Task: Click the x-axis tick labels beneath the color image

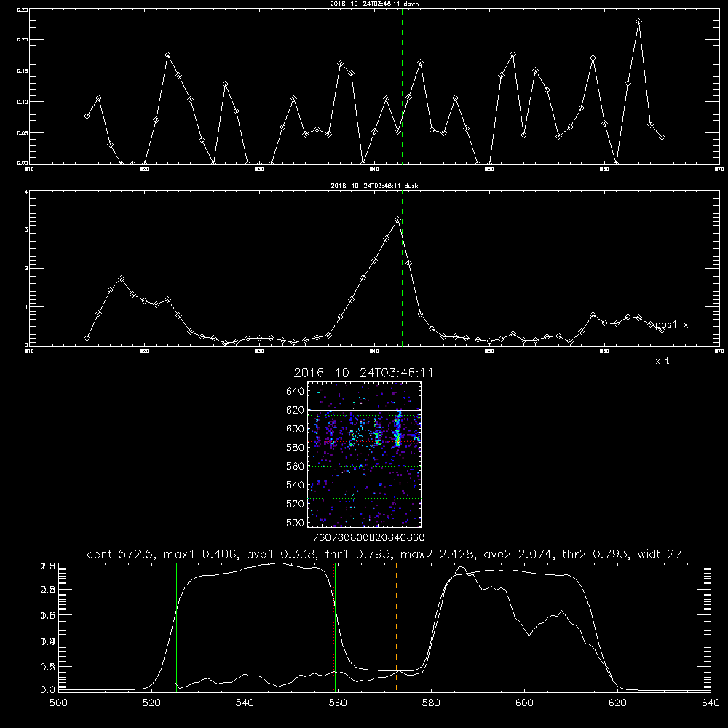Action: tap(368, 538)
